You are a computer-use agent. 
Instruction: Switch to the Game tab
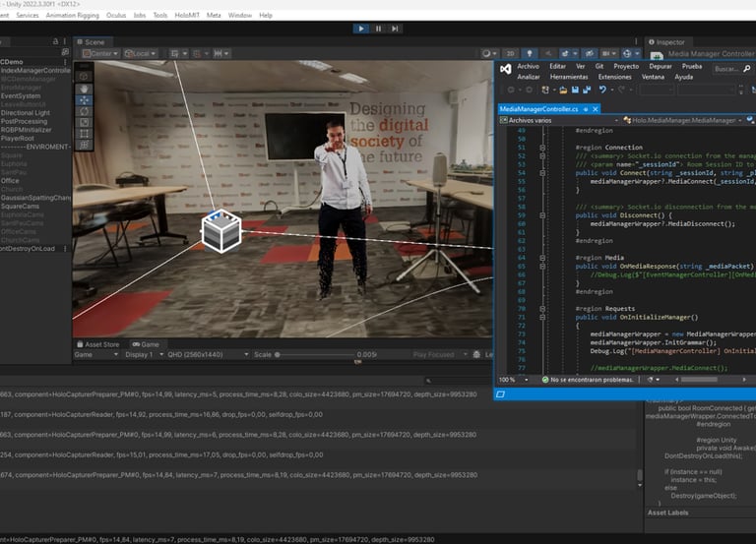[x=146, y=344]
